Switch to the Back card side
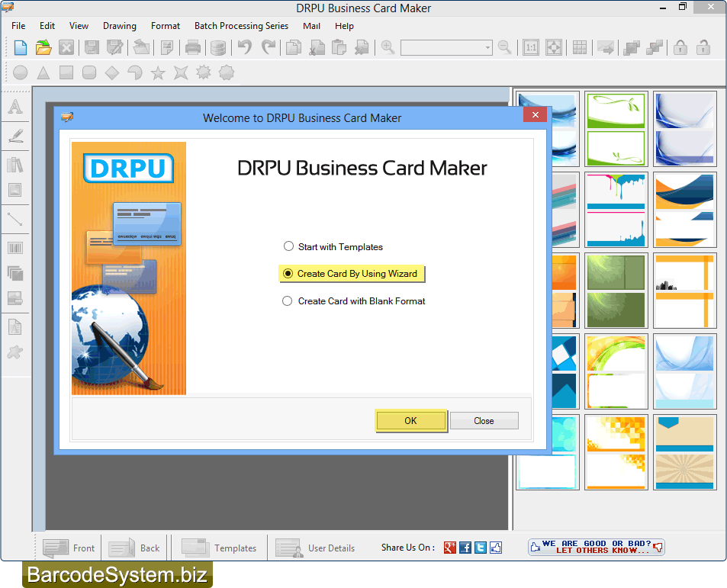 point(134,548)
